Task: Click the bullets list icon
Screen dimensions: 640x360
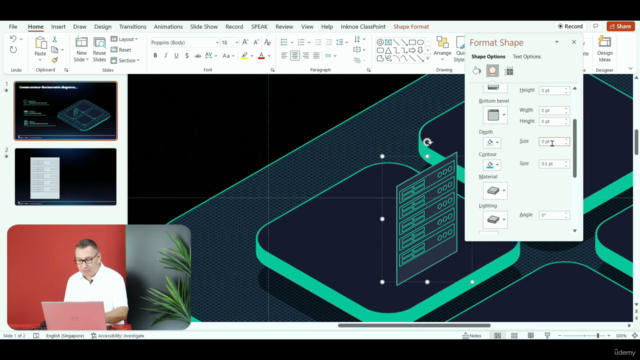Action: 284,42
